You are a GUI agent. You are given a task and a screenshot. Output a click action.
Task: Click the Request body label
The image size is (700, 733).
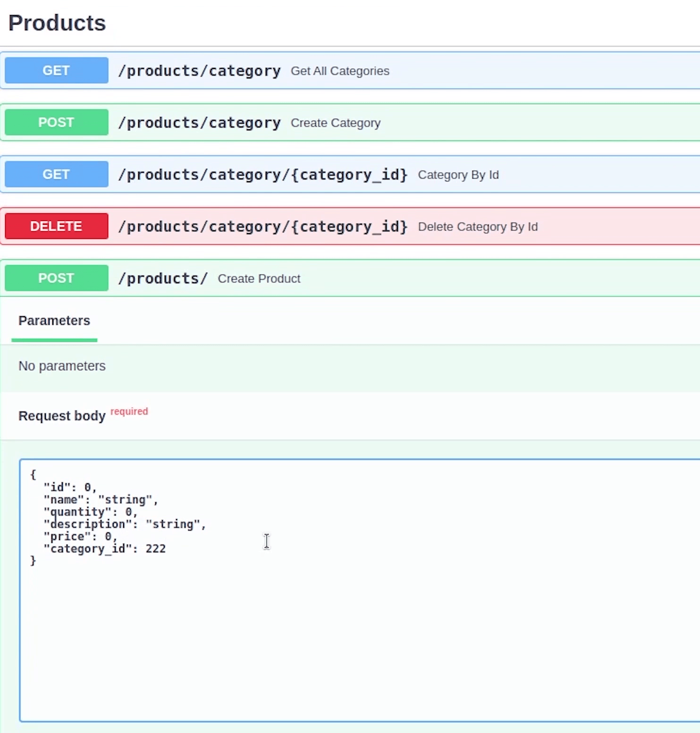pyautogui.click(x=62, y=416)
